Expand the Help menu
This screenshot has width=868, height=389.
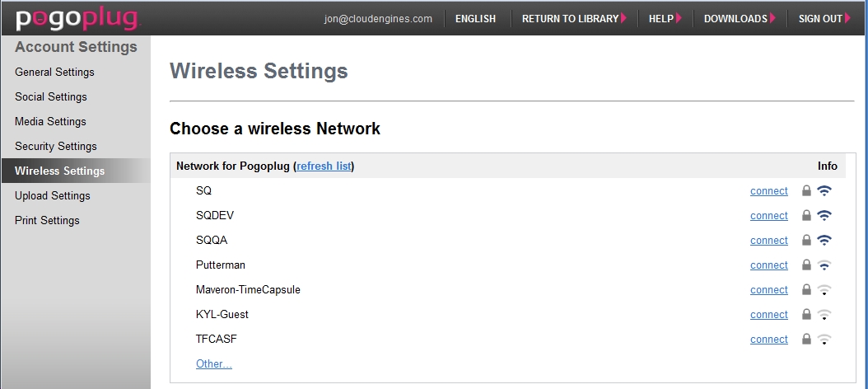665,19
